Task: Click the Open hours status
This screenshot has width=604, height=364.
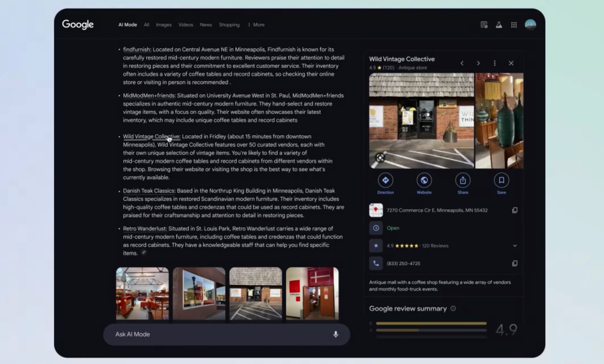Action: coord(393,228)
